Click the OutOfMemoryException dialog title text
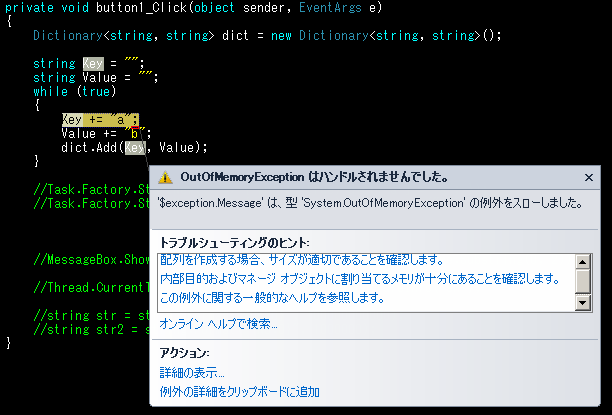The width and height of the screenshot is (612, 415). [313, 177]
